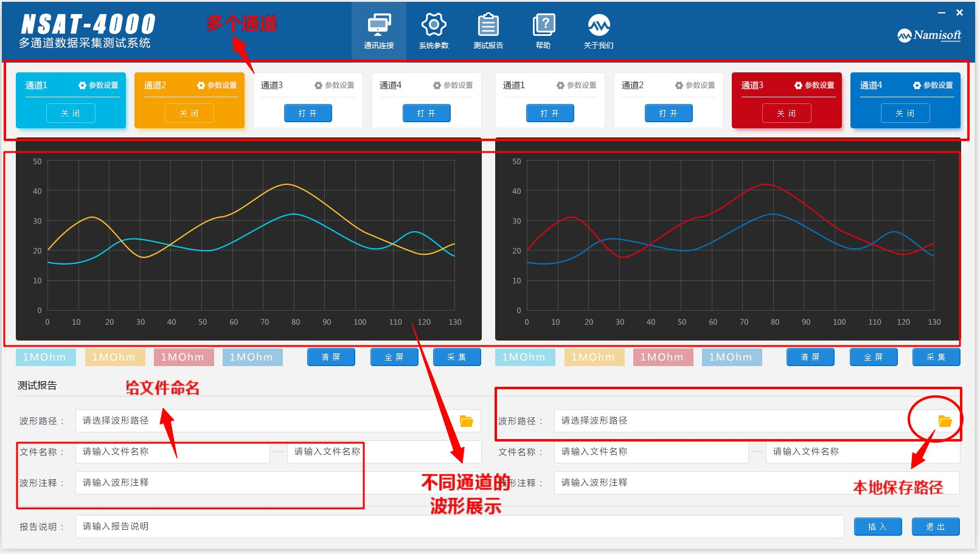The width and height of the screenshot is (980, 554).
Task: Close the NSAT-4000 window
Action: pyautogui.click(x=959, y=12)
